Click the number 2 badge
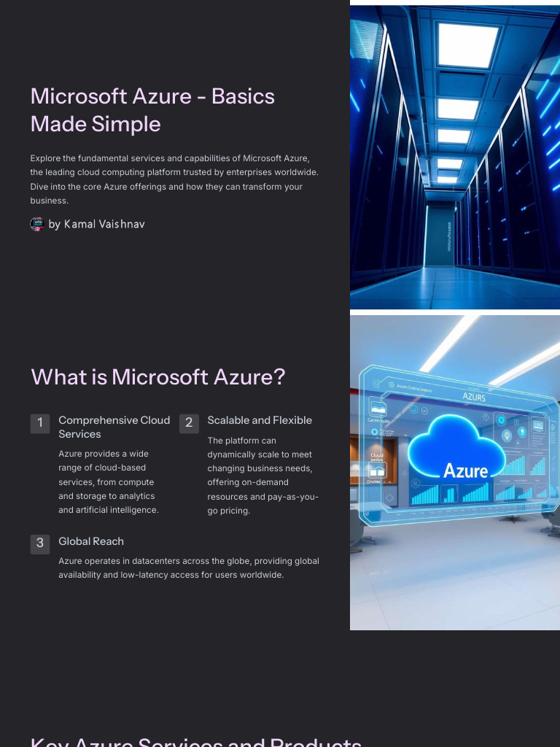This screenshot has height=747, width=560. click(189, 424)
